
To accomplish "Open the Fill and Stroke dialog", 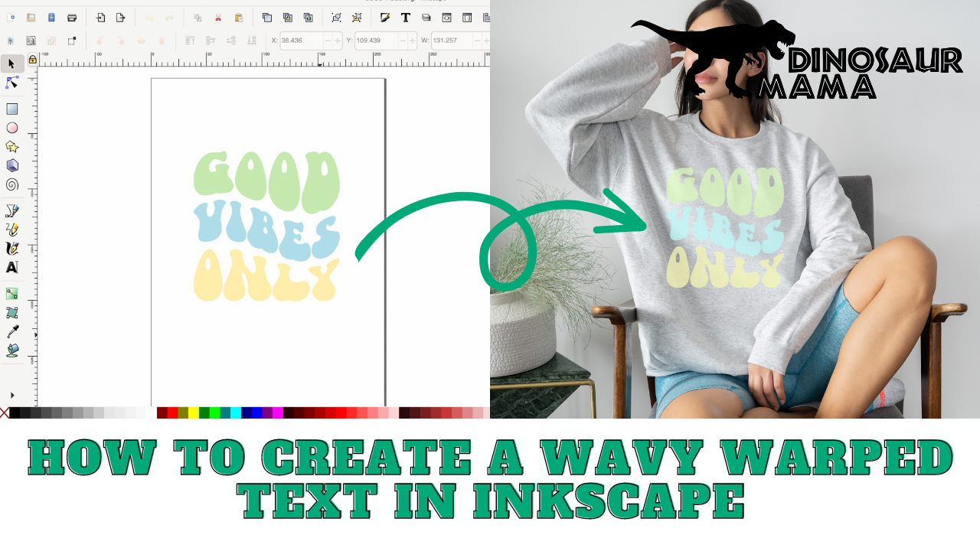I will click(384, 17).
